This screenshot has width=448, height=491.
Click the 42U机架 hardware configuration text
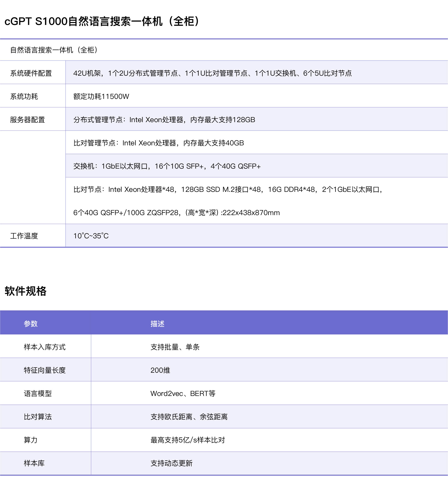[x=212, y=73]
